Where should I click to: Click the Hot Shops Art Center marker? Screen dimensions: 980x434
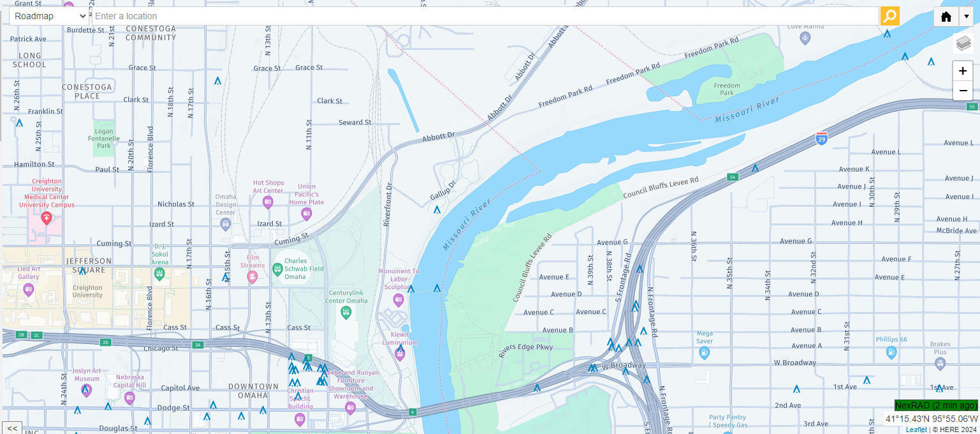[x=268, y=202]
